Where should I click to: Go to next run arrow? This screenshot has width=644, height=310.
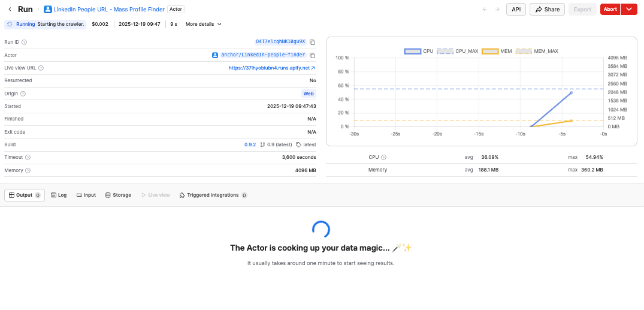coord(497,9)
